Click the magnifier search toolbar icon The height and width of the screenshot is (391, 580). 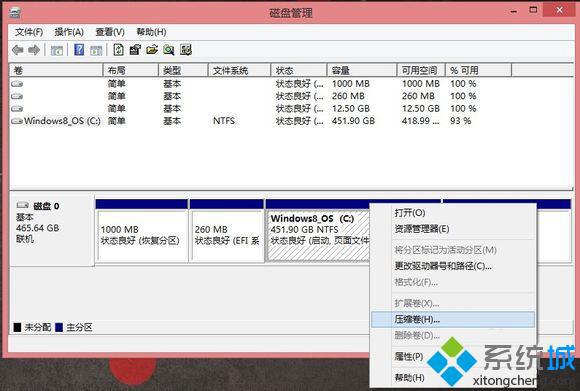[169, 50]
